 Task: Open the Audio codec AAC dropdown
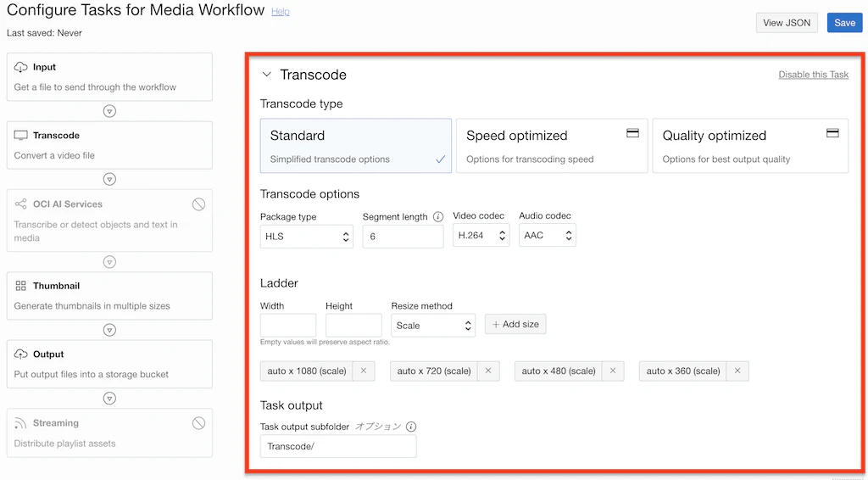point(548,235)
